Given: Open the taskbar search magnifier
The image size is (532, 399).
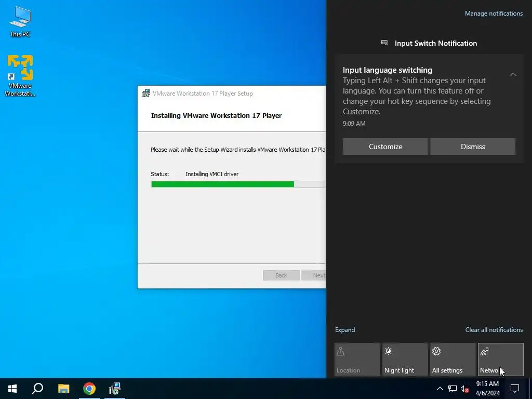Looking at the screenshot, I should 37,389.
